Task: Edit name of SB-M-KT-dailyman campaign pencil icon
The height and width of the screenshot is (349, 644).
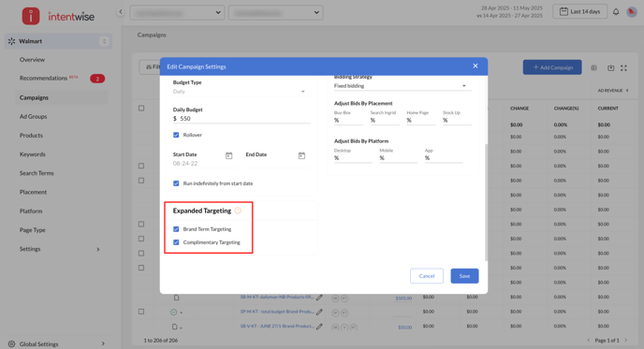Action: (x=319, y=298)
